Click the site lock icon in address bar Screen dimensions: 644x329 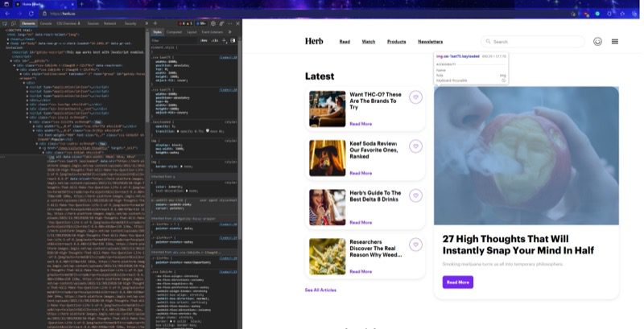pyautogui.click(x=44, y=14)
